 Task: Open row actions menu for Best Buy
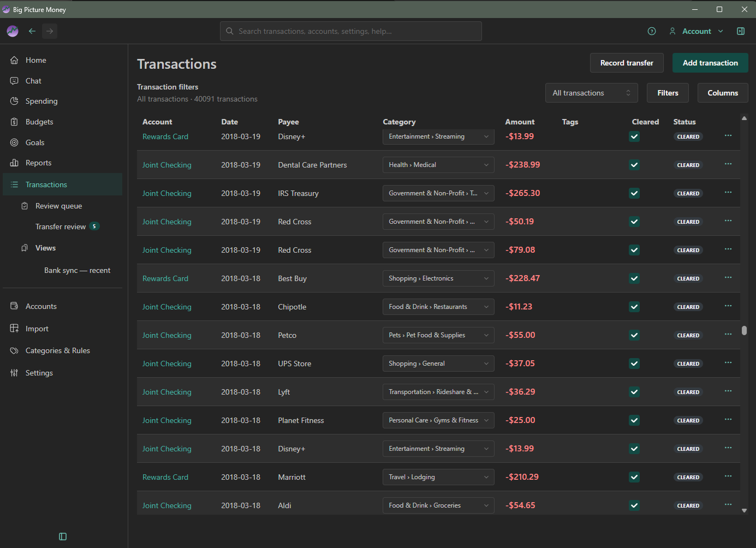(x=728, y=278)
